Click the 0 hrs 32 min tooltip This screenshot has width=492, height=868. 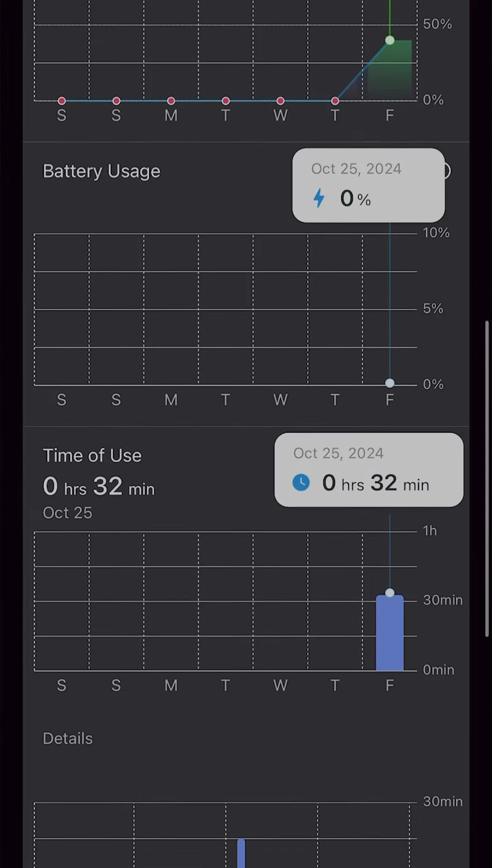point(369,470)
